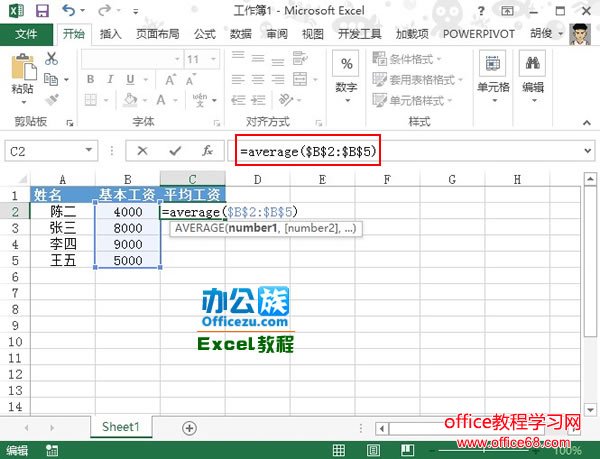Click the phonetic guide wén icon
Screen dimensions: 600x459
click(200, 100)
